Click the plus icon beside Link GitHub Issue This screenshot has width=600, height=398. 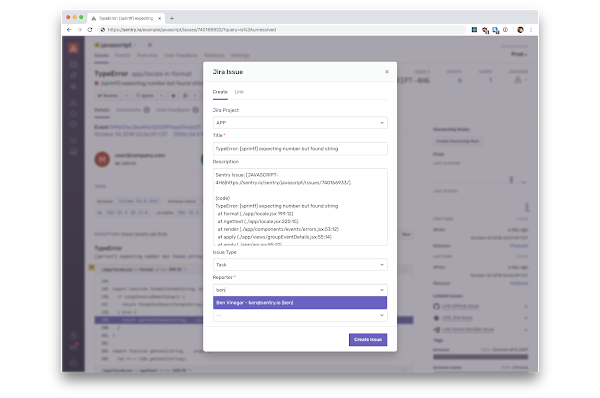(526, 306)
